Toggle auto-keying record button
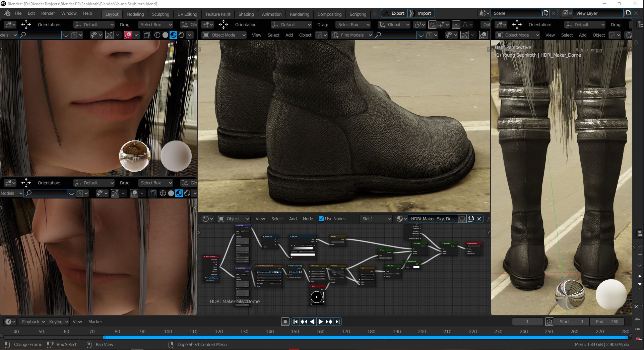This screenshot has width=644, height=350. [285, 322]
